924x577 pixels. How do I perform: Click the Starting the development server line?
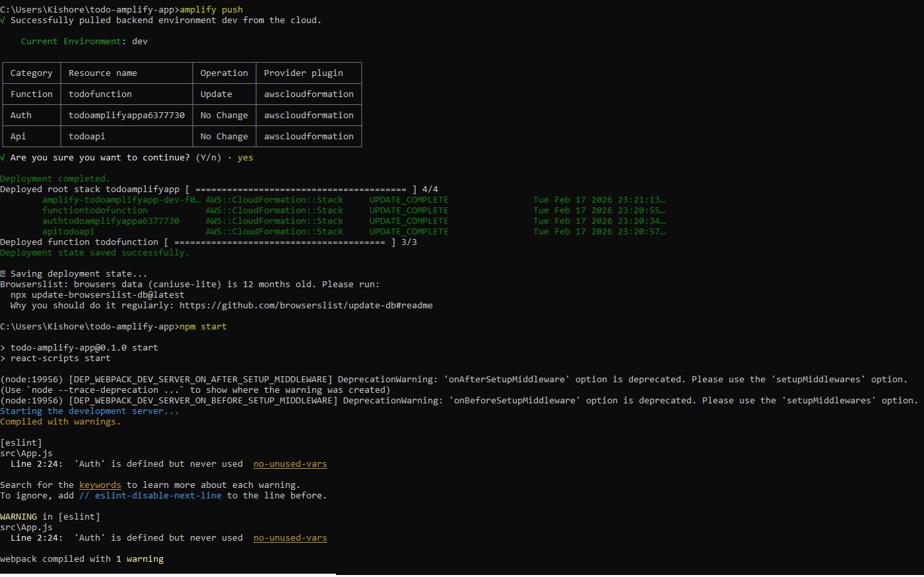(x=89, y=411)
